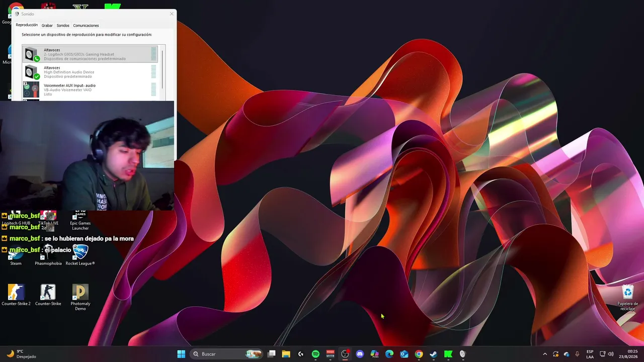The height and width of the screenshot is (362, 644).
Task: Close the Sonido dialog
Action: click(172, 14)
